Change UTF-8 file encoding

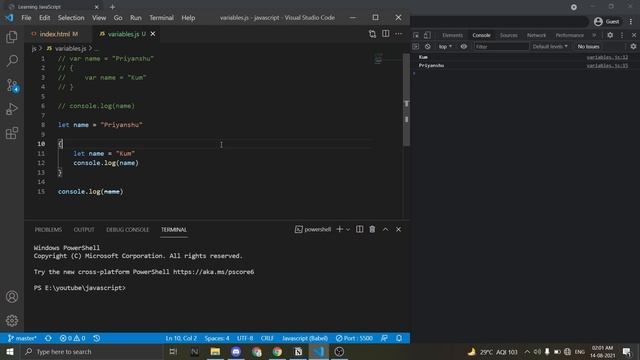[x=245, y=338]
